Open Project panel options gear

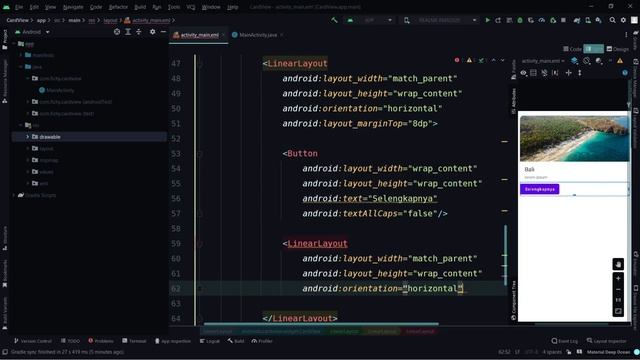pos(152,32)
